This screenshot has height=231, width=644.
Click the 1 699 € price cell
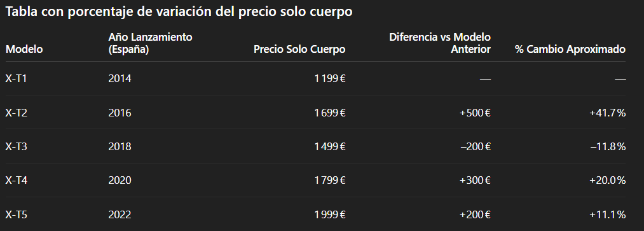click(330, 113)
